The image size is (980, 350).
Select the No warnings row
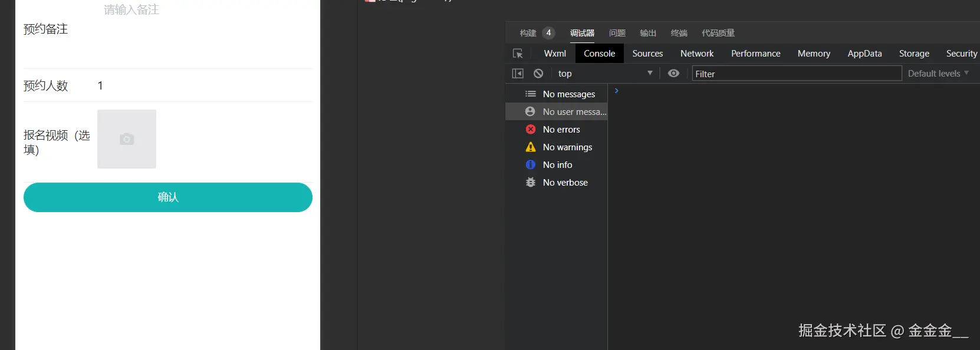[x=557, y=147]
